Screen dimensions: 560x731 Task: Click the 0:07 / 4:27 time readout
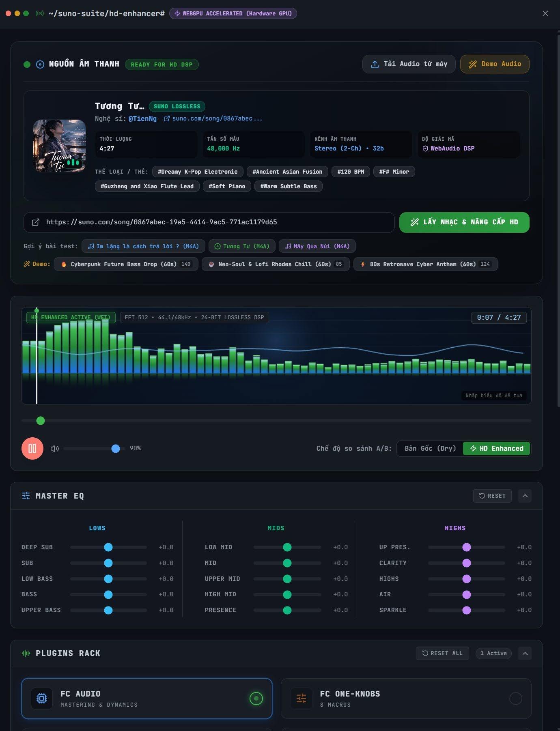pyautogui.click(x=499, y=317)
